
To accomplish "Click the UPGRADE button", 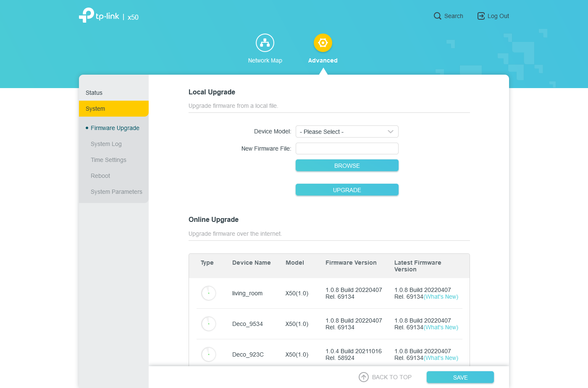I will point(347,190).
